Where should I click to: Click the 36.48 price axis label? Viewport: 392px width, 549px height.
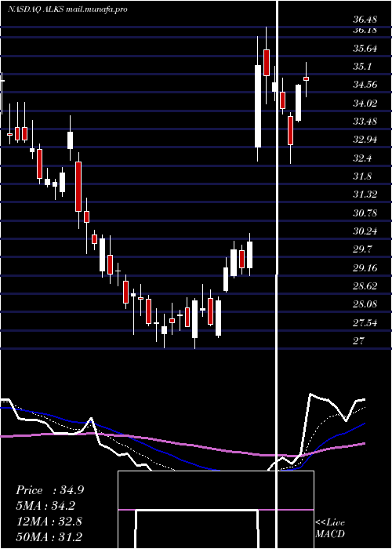coord(365,20)
